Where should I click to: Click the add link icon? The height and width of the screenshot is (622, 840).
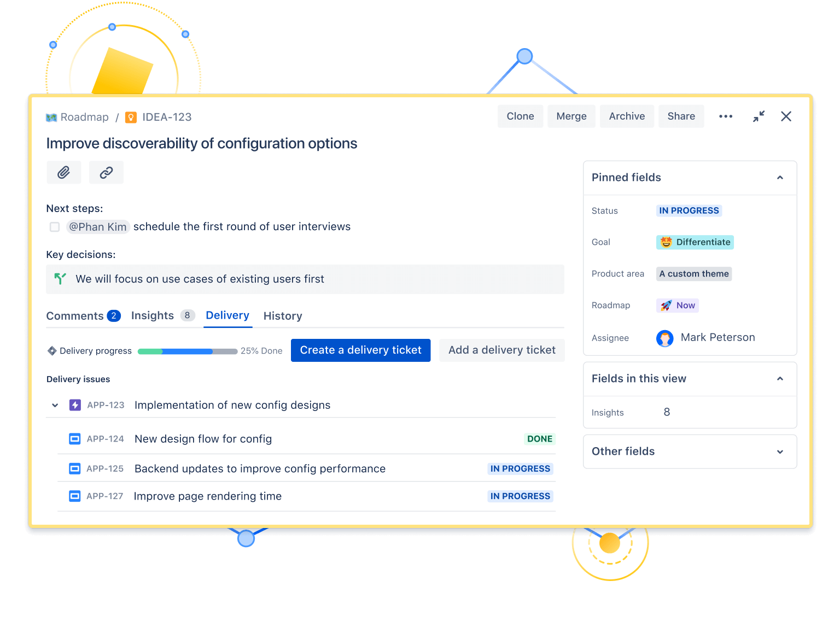click(106, 172)
